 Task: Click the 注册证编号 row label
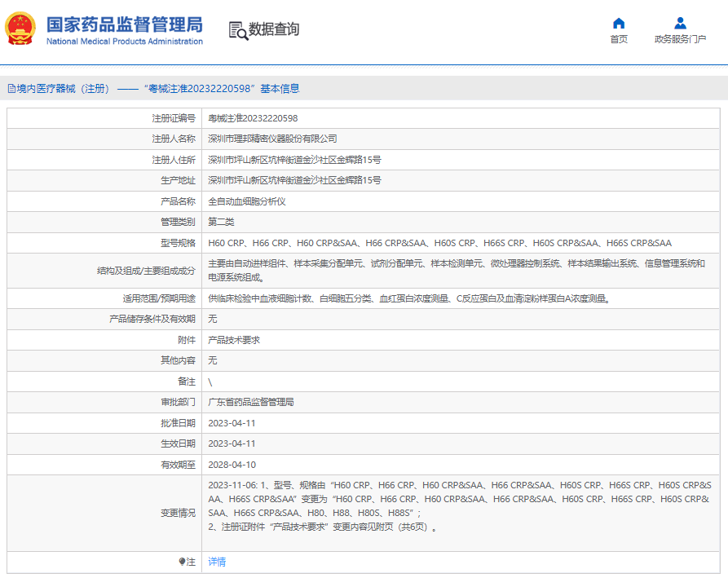click(174, 118)
